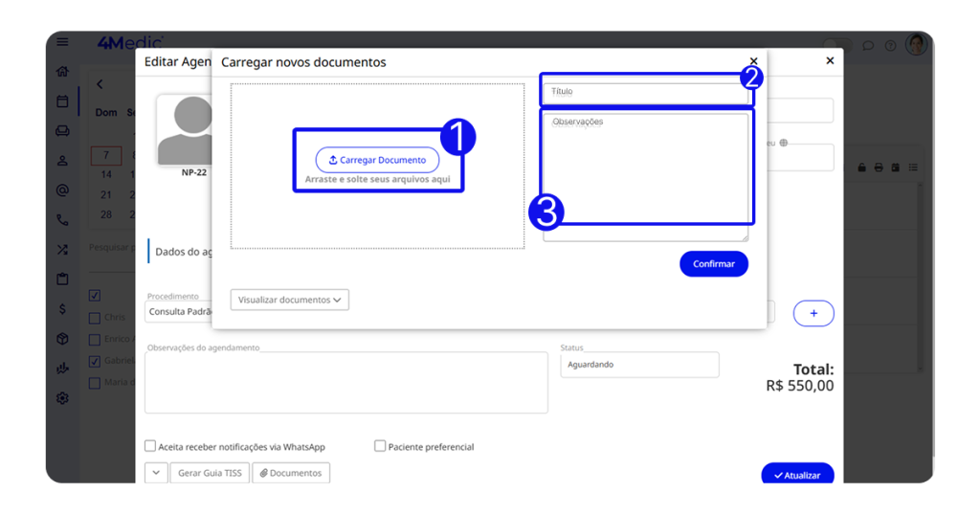Screen dimensions: 980x515
Task: Enable WhatsApp notifications checkbox
Action: [150, 446]
